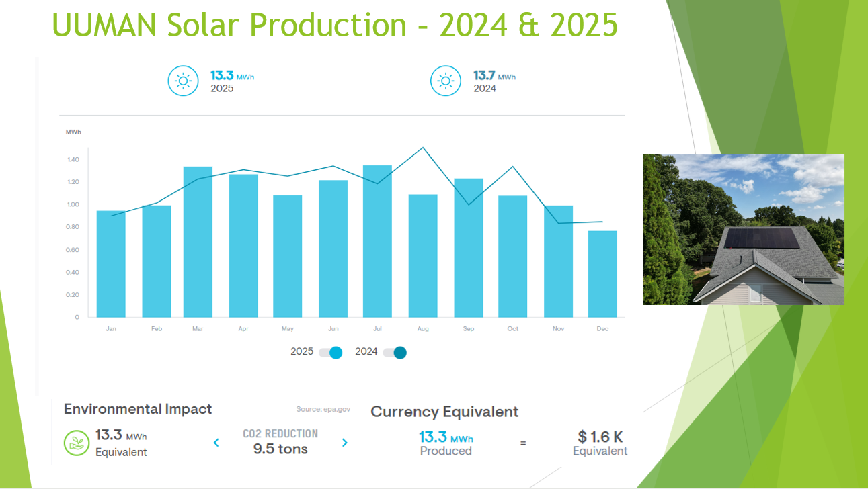Click the green leaf Environmental Impact icon
This screenshot has height=489, width=868.
(x=77, y=443)
